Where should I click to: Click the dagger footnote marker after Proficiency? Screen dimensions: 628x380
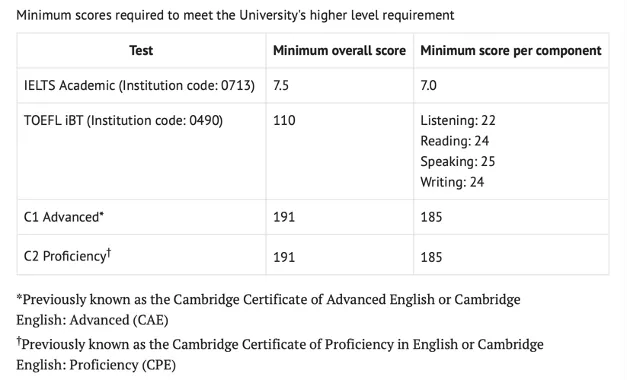(x=109, y=253)
